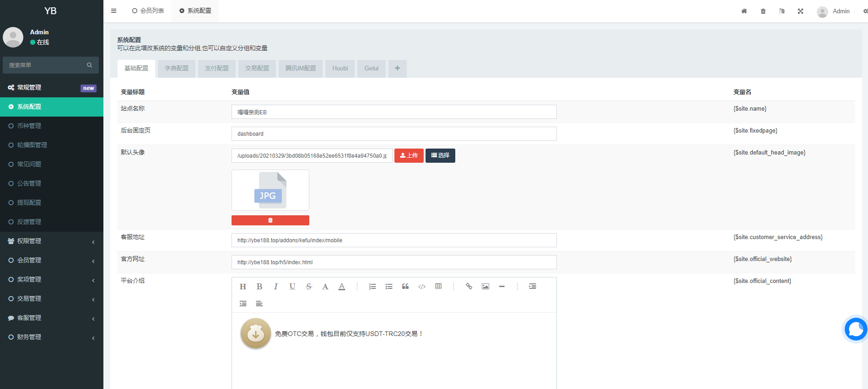
Task: Toggle fullscreen with the top bar icon
Action: pos(800,11)
